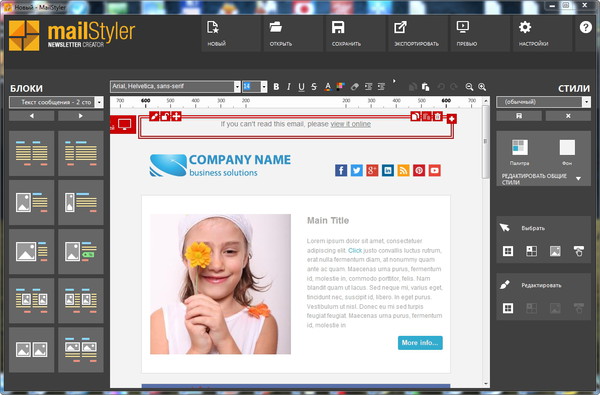Open the multicolor background color picker

click(x=340, y=87)
